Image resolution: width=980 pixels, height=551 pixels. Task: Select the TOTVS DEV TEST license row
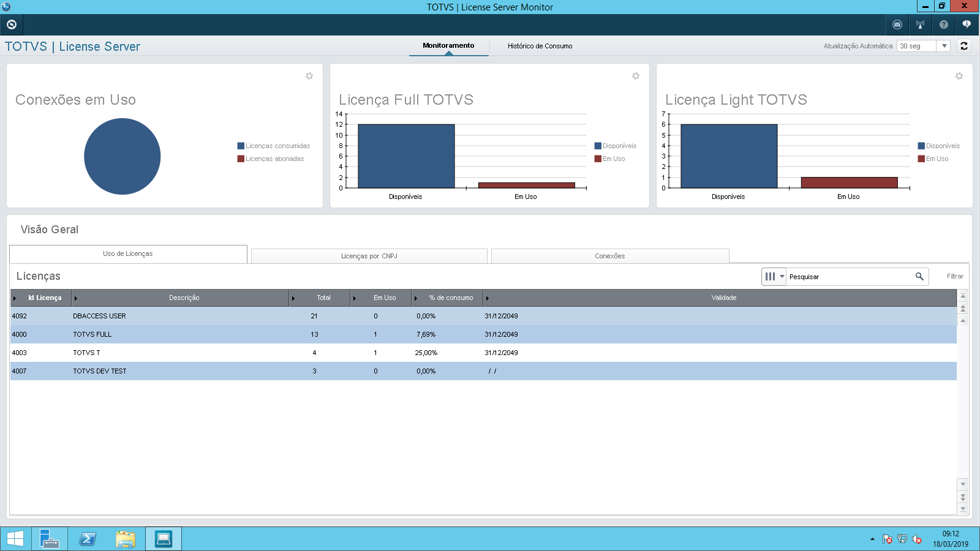point(483,371)
